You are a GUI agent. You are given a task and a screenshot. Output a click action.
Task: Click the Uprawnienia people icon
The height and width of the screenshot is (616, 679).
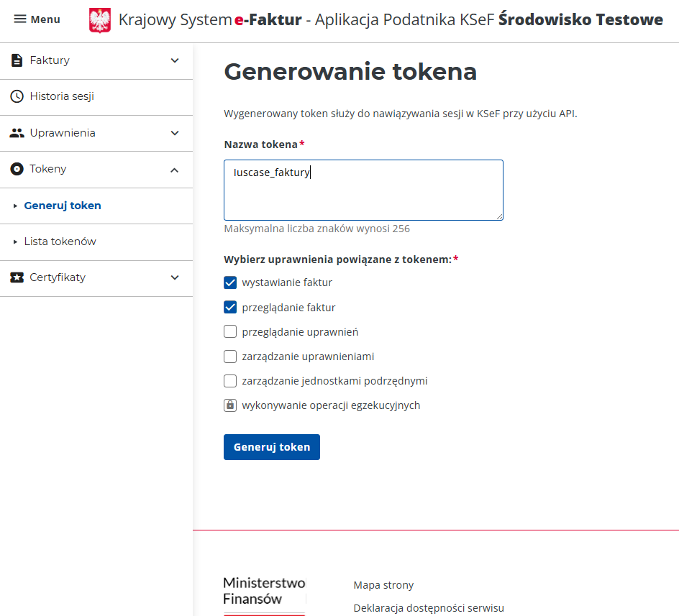[17, 133]
